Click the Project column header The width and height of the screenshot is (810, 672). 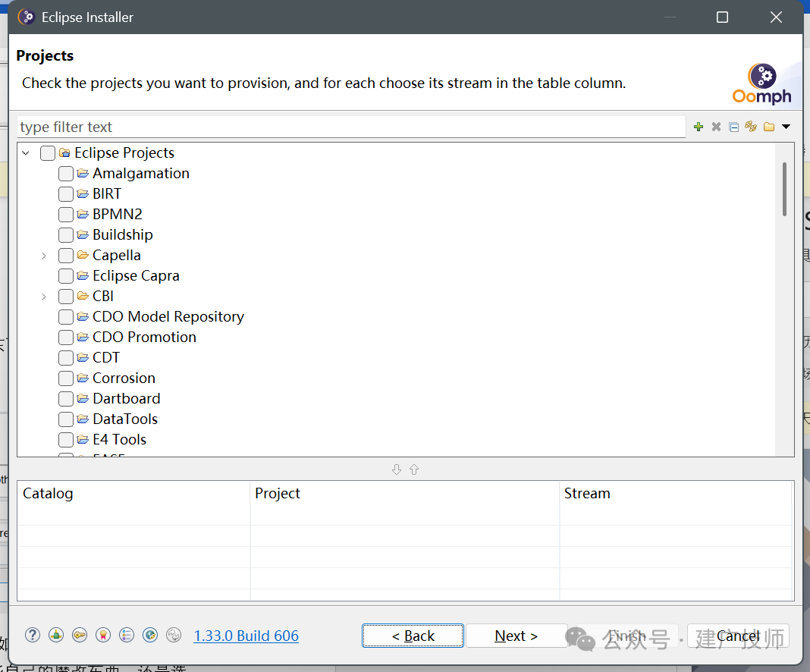tap(404, 493)
